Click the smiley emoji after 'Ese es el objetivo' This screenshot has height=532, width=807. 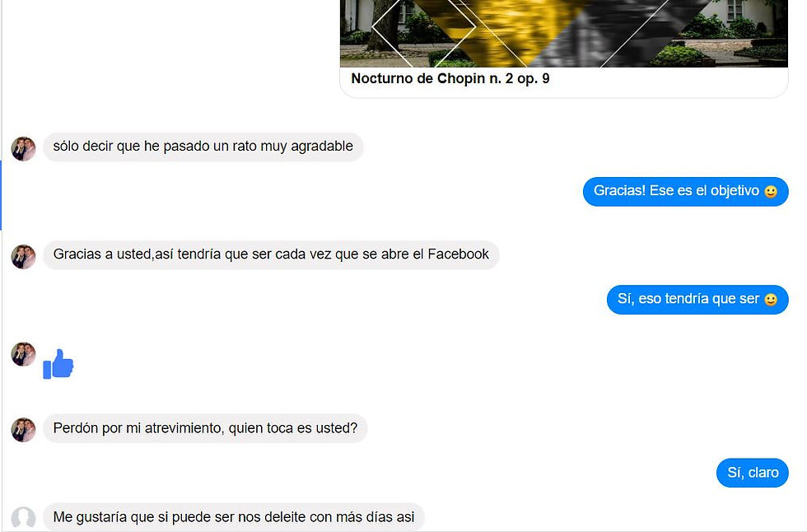(771, 191)
